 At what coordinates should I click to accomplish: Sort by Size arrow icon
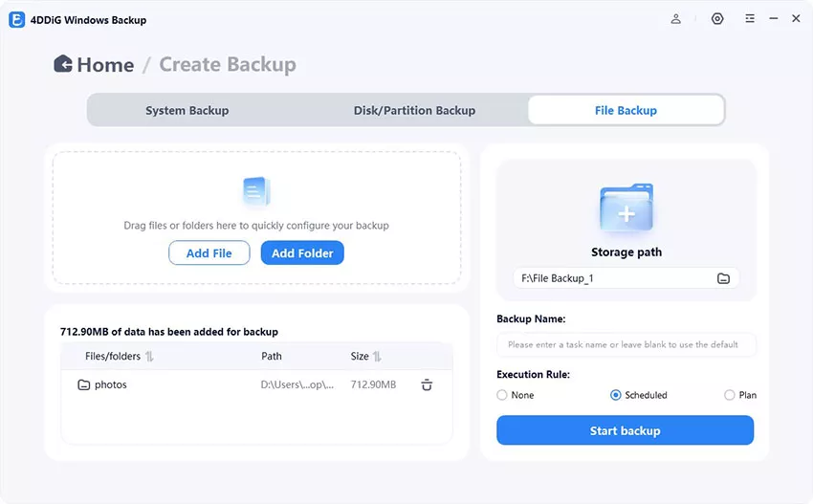pos(377,356)
